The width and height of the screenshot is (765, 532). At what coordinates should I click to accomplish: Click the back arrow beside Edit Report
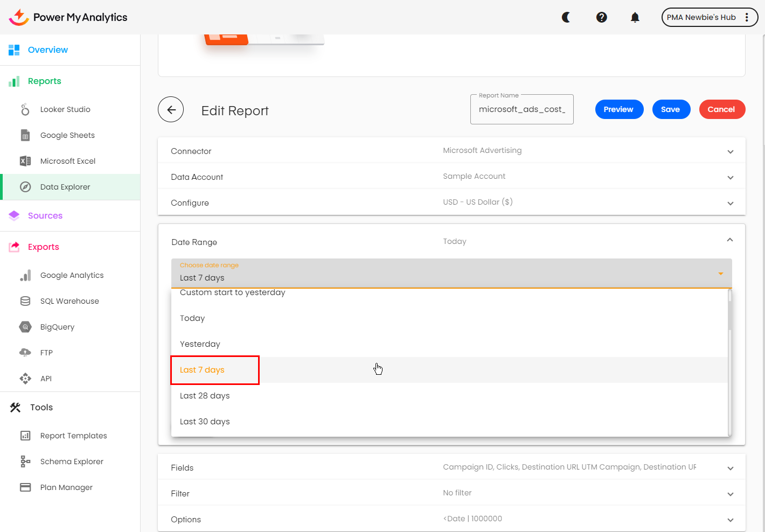(x=171, y=110)
